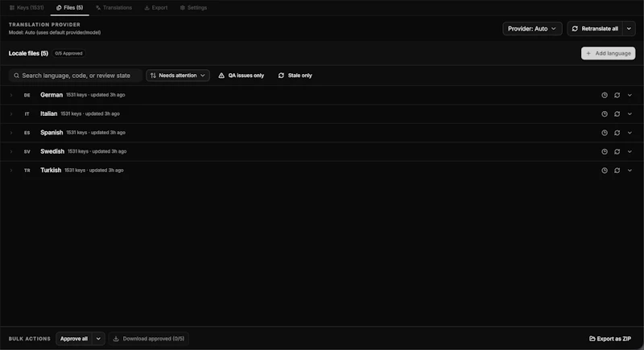Select the Files (5) tab
Screen dimensions: 644x350
(x=69, y=8)
